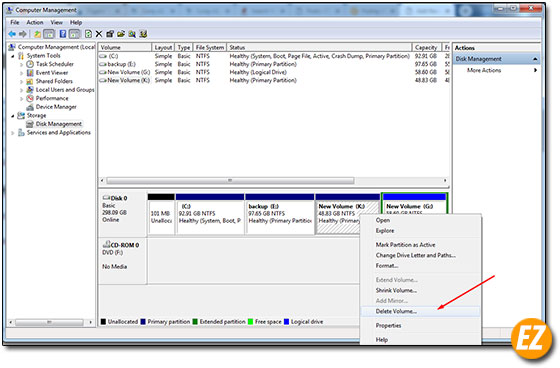The height and width of the screenshot is (368, 560).
Task: Click the Shared Folders icon in tree
Action: pos(30,81)
